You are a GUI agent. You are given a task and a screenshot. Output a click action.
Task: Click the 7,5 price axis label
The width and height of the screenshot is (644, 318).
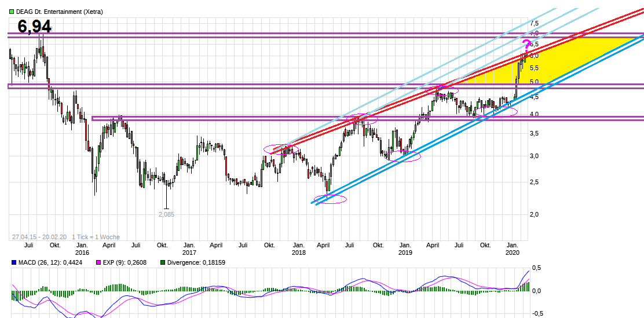(534, 23)
